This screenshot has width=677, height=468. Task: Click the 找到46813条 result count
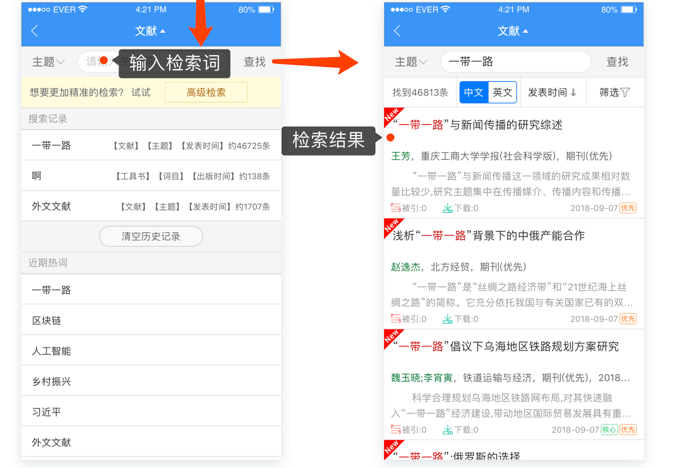pyautogui.click(x=420, y=92)
